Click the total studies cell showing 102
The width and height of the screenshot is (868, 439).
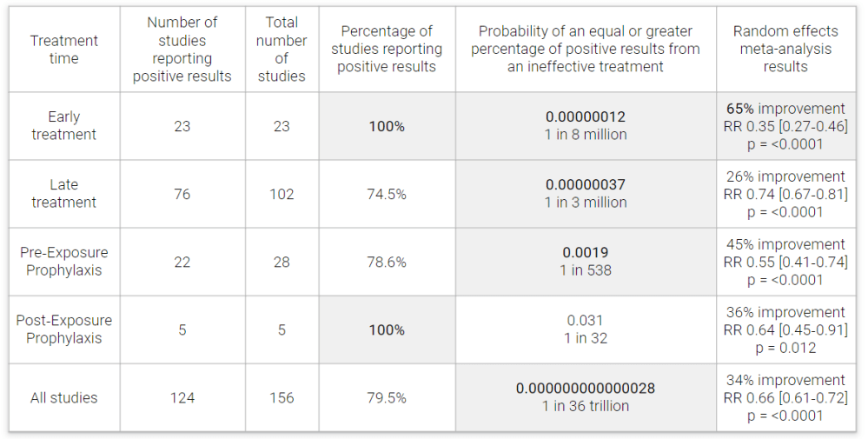tap(282, 194)
